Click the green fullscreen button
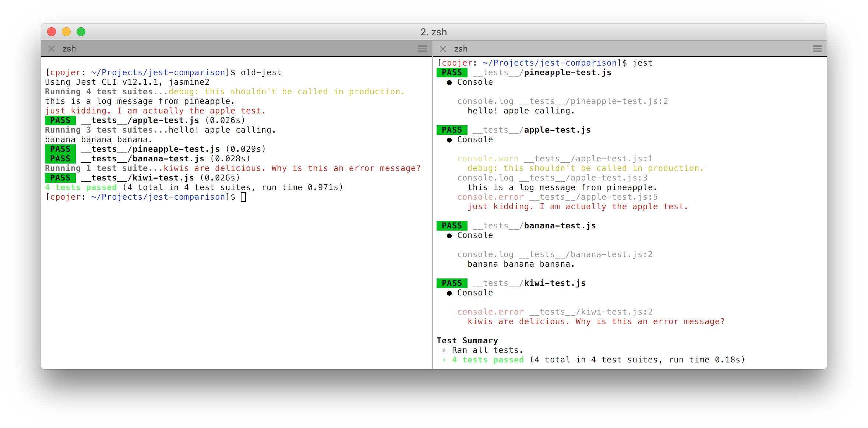The width and height of the screenshot is (868, 428). [81, 32]
